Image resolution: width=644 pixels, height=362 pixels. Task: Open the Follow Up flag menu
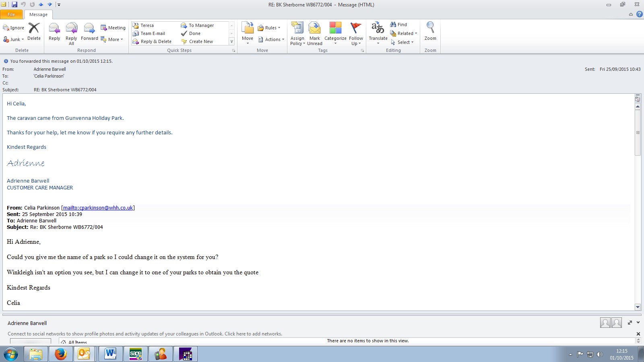tap(356, 34)
